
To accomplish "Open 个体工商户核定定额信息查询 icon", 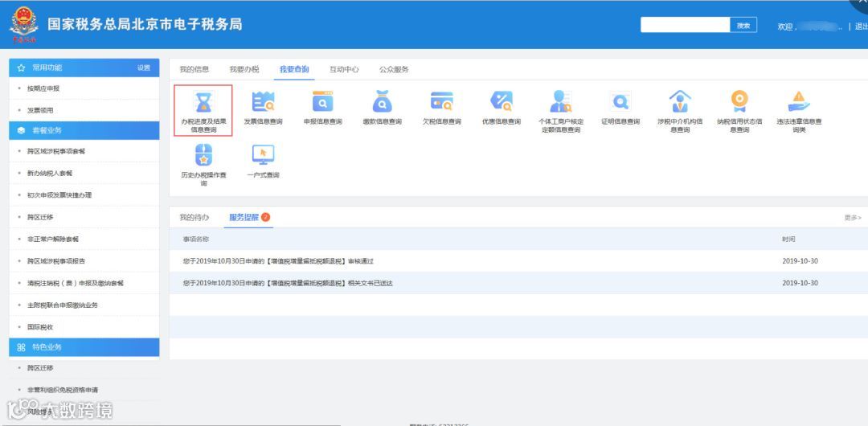I will pos(561,102).
